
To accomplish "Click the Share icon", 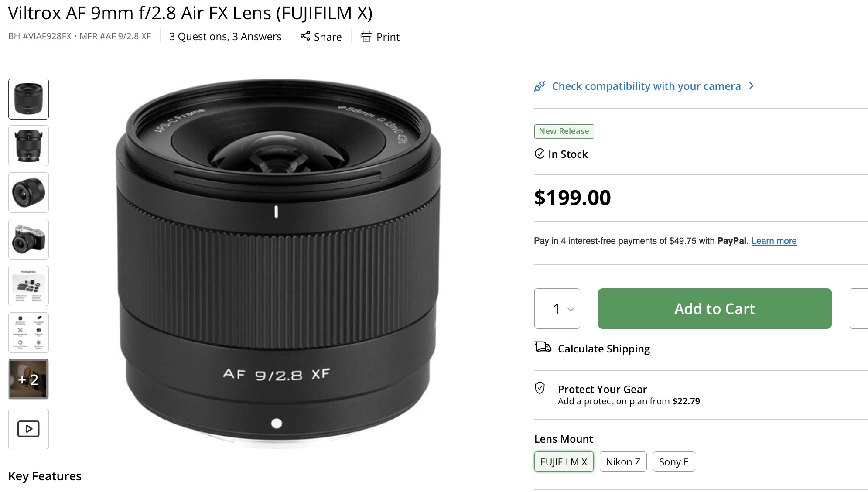I will 306,37.
